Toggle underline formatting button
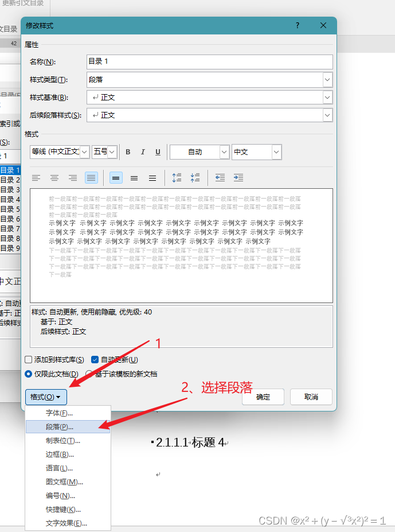 (158, 152)
